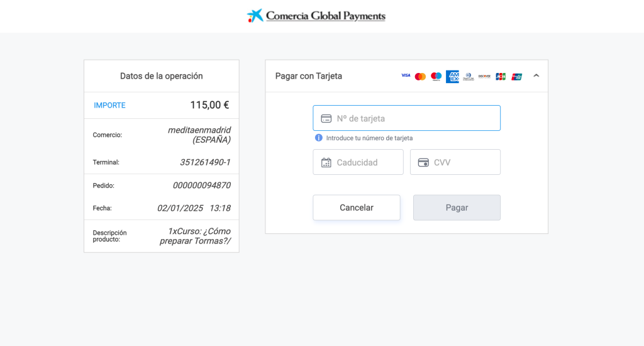Click the Maestro card logo
The height and width of the screenshot is (346, 644).
click(436, 76)
